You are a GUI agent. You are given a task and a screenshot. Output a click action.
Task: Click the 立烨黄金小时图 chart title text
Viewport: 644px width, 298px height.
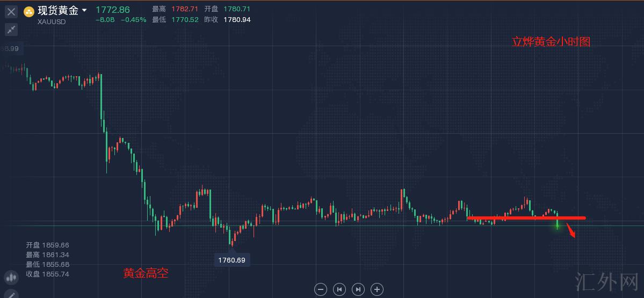click(x=551, y=41)
